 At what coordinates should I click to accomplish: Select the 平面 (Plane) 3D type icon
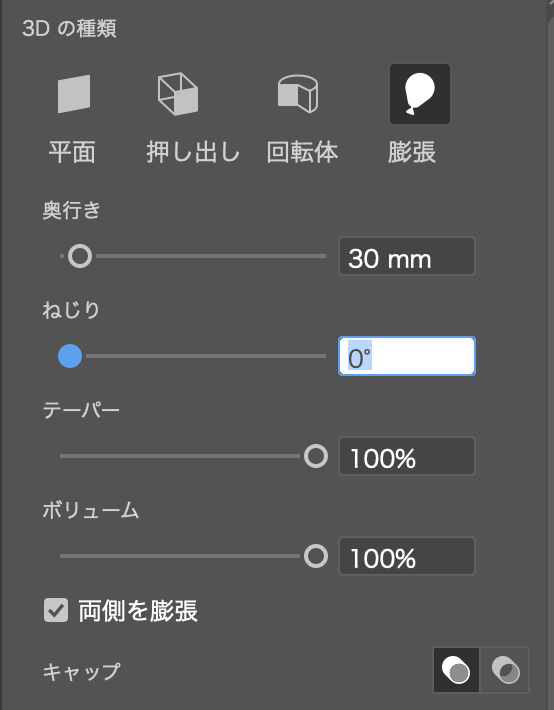coord(74,94)
